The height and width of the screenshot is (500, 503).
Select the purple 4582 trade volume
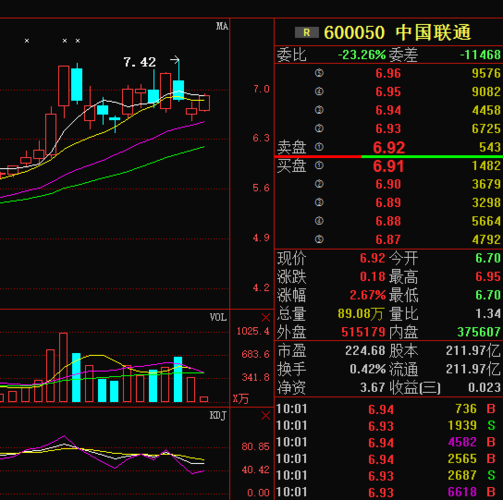coord(462,442)
